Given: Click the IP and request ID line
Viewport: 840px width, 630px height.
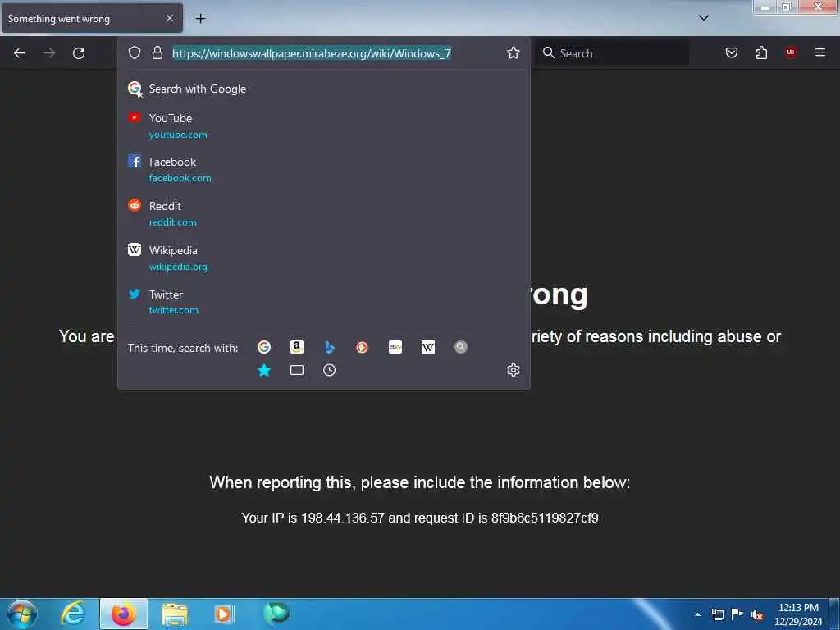Looking at the screenshot, I should click(x=419, y=518).
